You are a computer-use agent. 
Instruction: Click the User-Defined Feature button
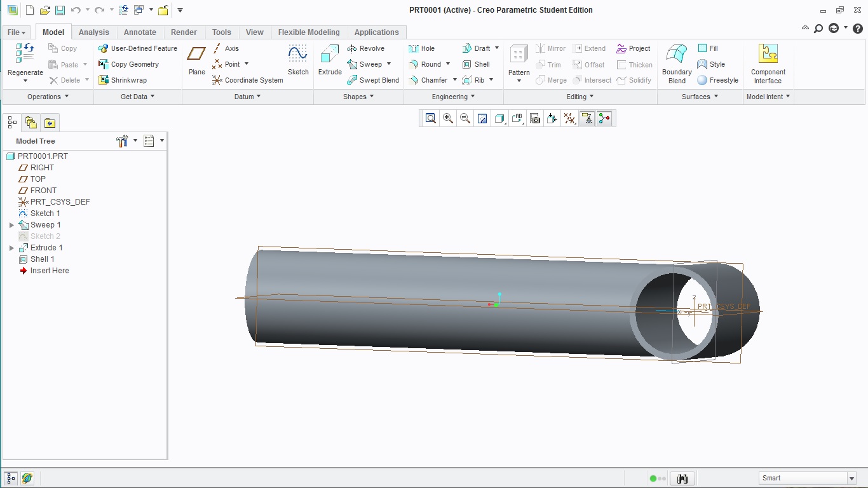click(x=138, y=48)
